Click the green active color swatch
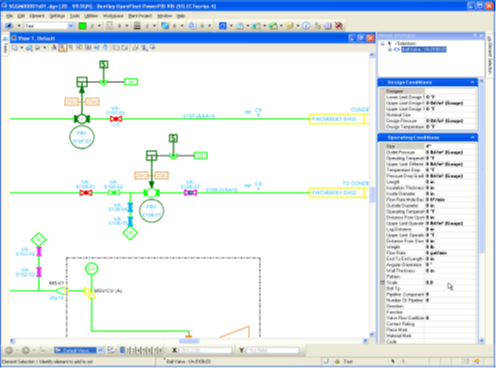Screen dimensions: 496x368 coord(82,26)
